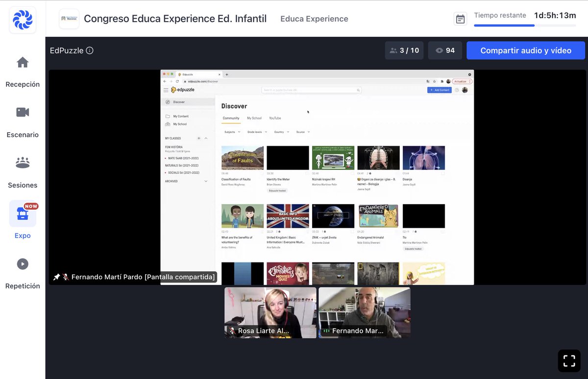Click the calendar schedule icon
588x379 pixels.
click(461, 19)
